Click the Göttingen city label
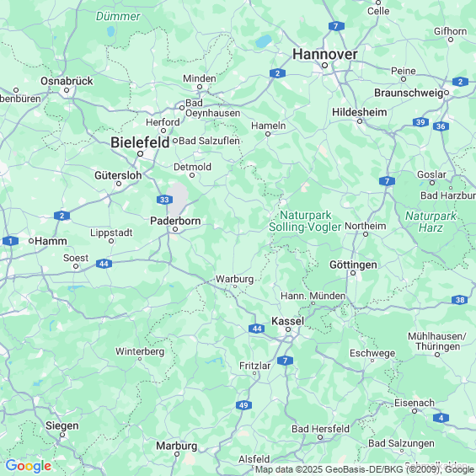 353,265
